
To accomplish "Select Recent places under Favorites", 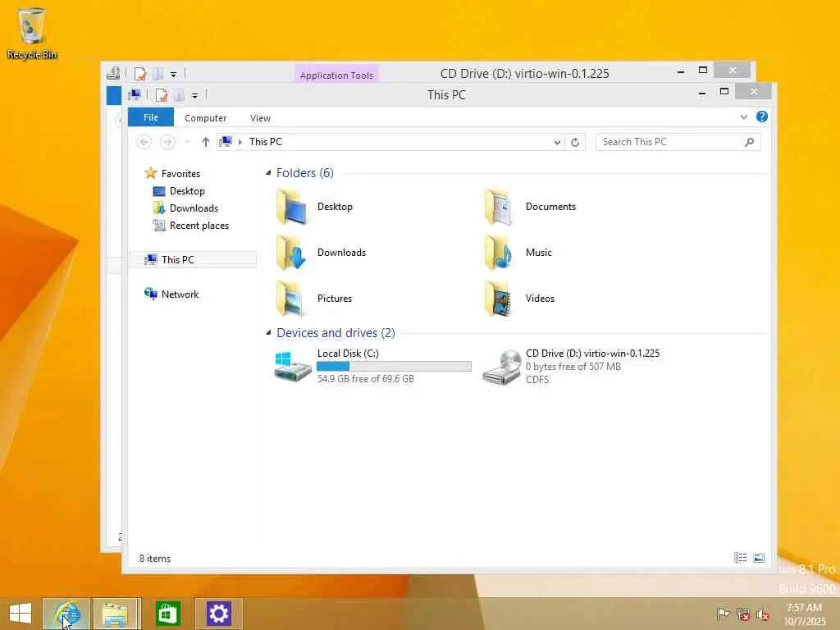I will pyautogui.click(x=199, y=226).
